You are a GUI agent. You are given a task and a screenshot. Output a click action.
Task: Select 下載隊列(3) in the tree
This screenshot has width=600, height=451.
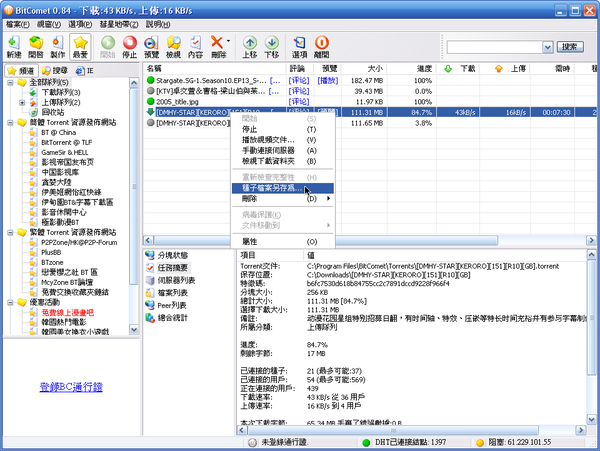60,92
